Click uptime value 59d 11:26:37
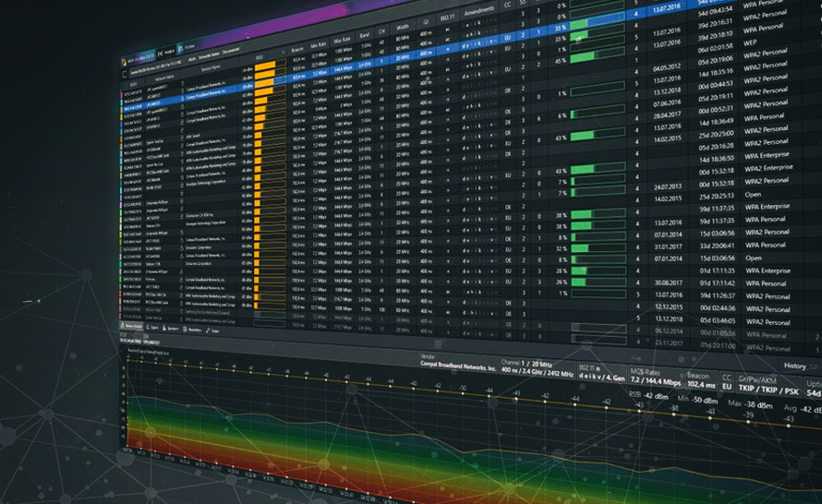822x504 pixels. [x=717, y=295]
